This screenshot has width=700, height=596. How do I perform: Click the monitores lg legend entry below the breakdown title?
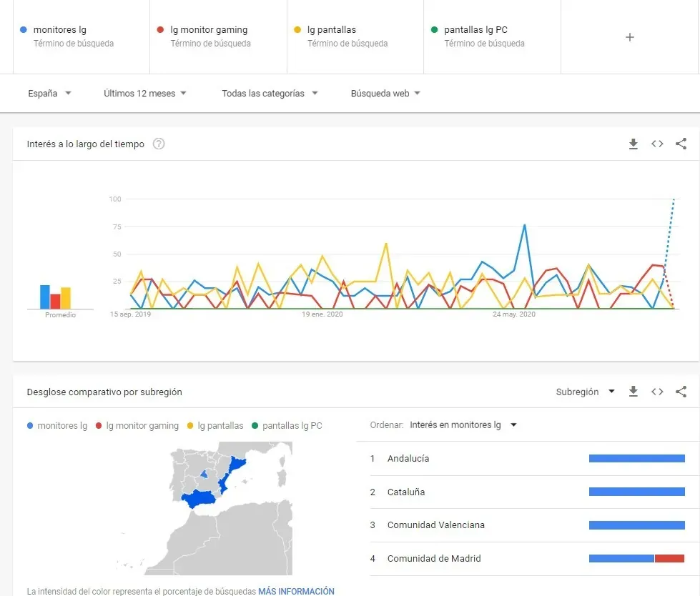[57, 426]
